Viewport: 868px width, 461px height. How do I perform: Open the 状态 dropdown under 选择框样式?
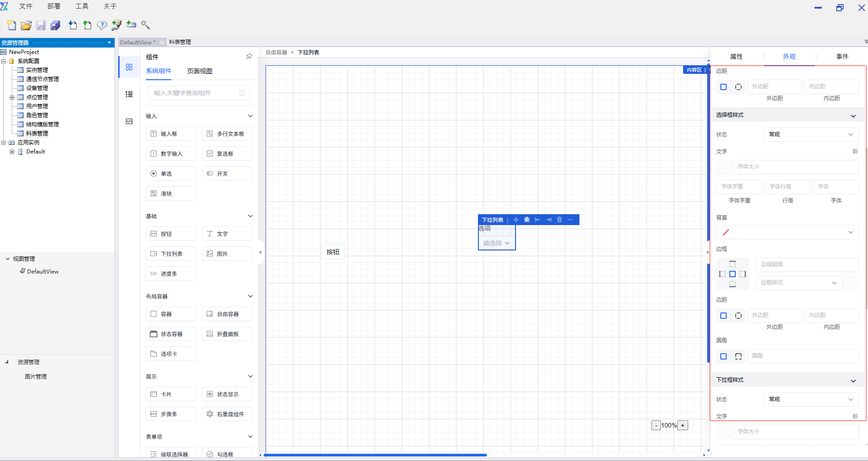[811, 134]
